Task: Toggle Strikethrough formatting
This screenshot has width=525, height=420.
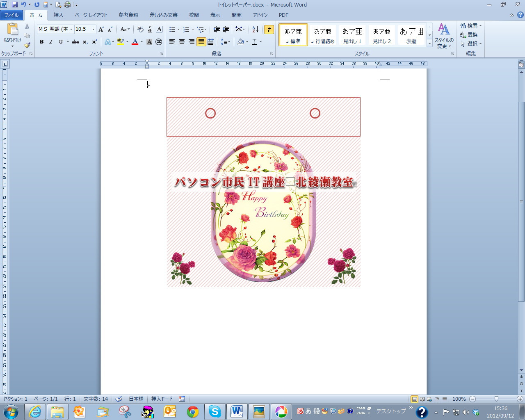Action: tap(75, 42)
